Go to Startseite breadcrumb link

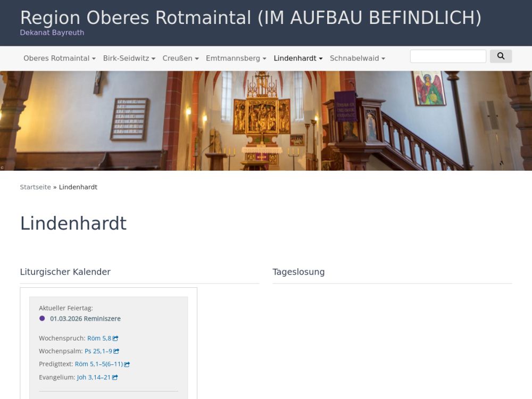[35, 187]
